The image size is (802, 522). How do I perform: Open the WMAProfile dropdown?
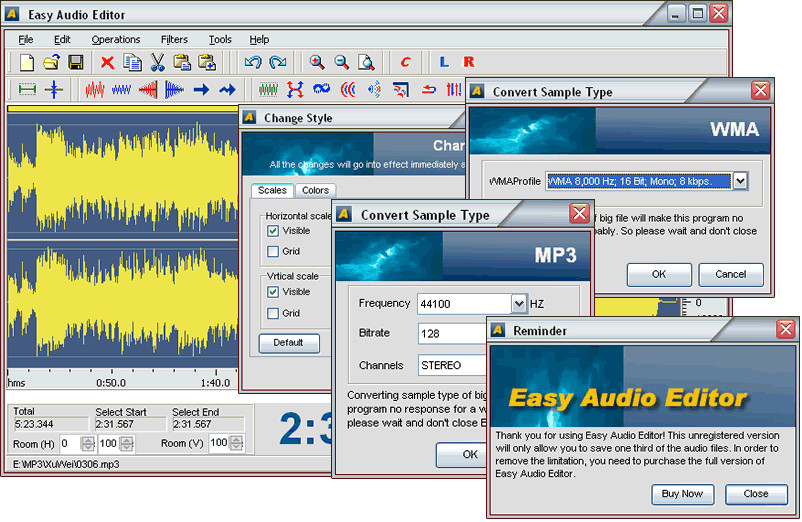740,181
